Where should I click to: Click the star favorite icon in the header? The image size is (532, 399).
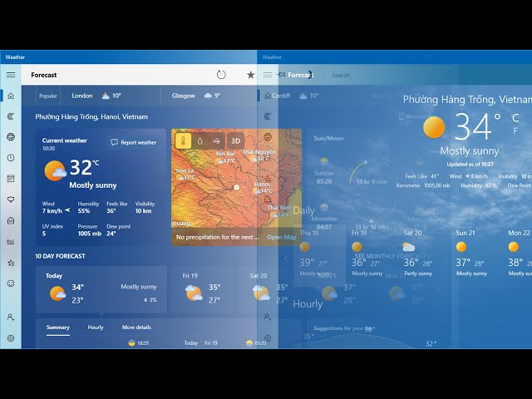click(250, 75)
